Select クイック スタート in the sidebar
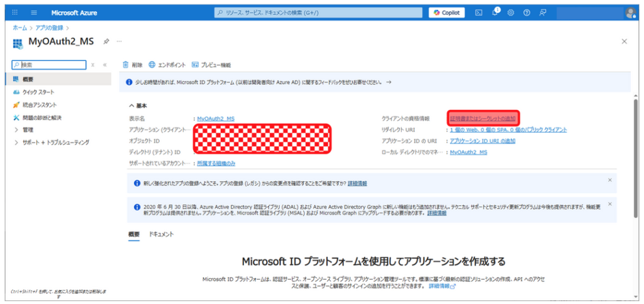 click(x=38, y=92)
